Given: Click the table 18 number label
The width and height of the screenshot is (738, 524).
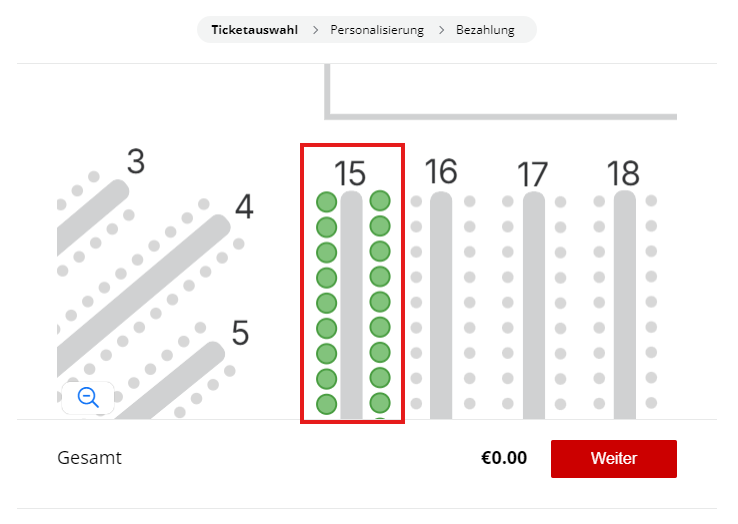Looking at the screenshot, I should (x=623, y=173).
